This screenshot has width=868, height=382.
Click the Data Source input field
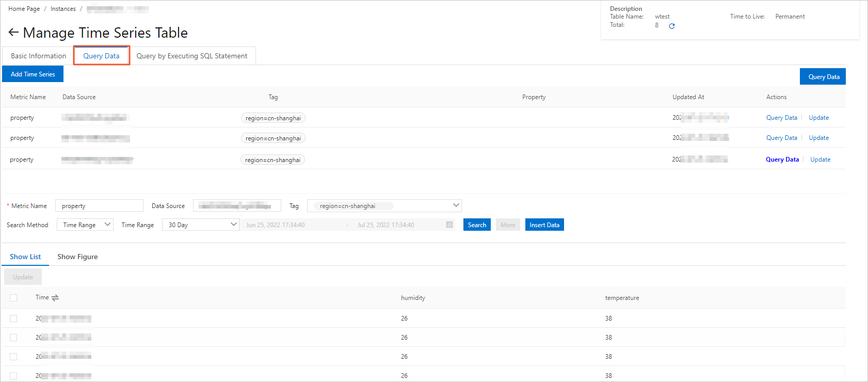[237, 205]
